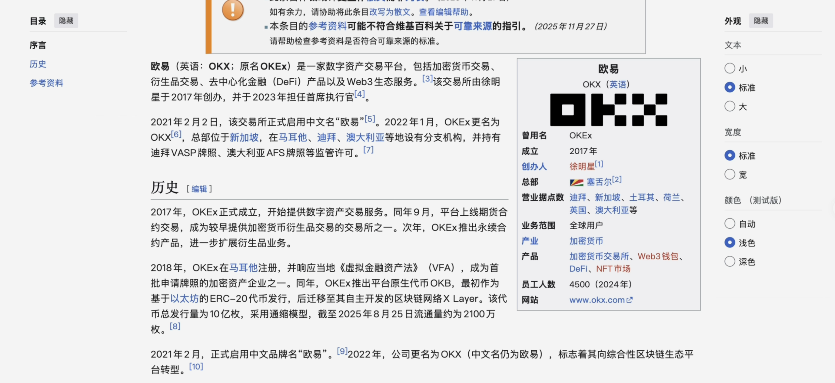Hide the 目录 table of contents
Viewport: 835px width, 383px height.
[66, 21]
